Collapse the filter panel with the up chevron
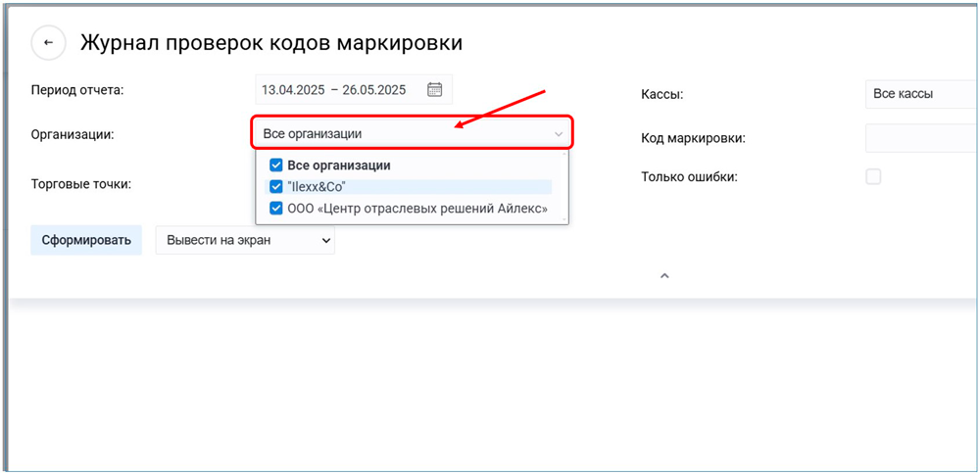The width and height of the screenshot is (980, 475). click(663, 276)
